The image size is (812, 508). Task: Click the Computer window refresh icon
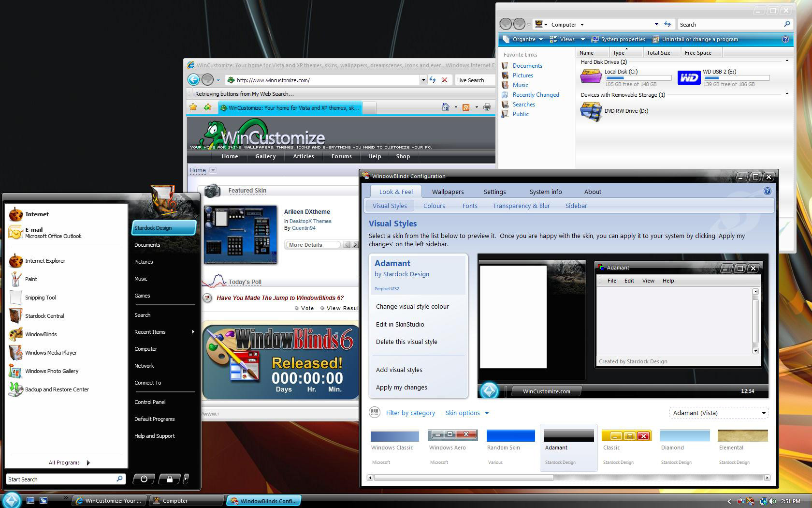pos(667,24)
